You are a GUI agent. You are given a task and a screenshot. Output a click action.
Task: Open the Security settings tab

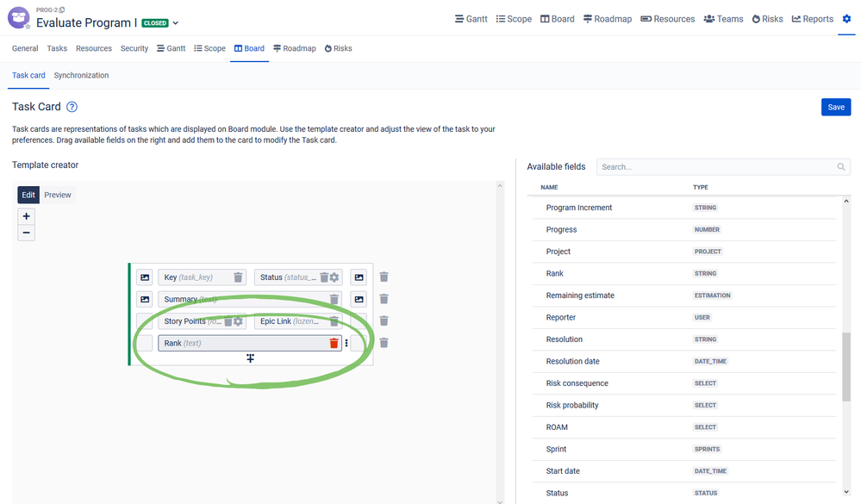[134, 48]
